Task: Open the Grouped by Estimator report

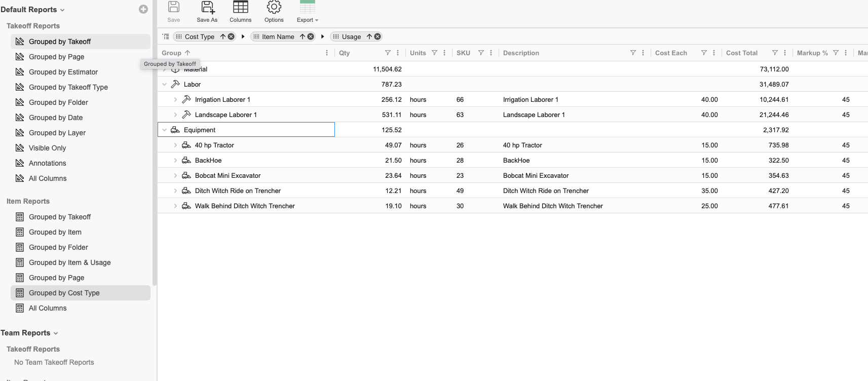Action: click(81, 72)
